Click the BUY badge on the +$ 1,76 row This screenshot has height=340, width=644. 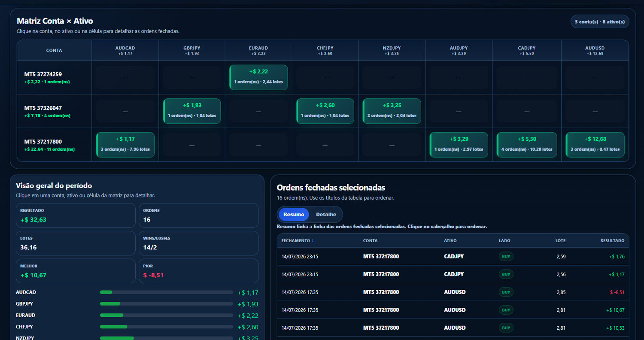point(506,256)
